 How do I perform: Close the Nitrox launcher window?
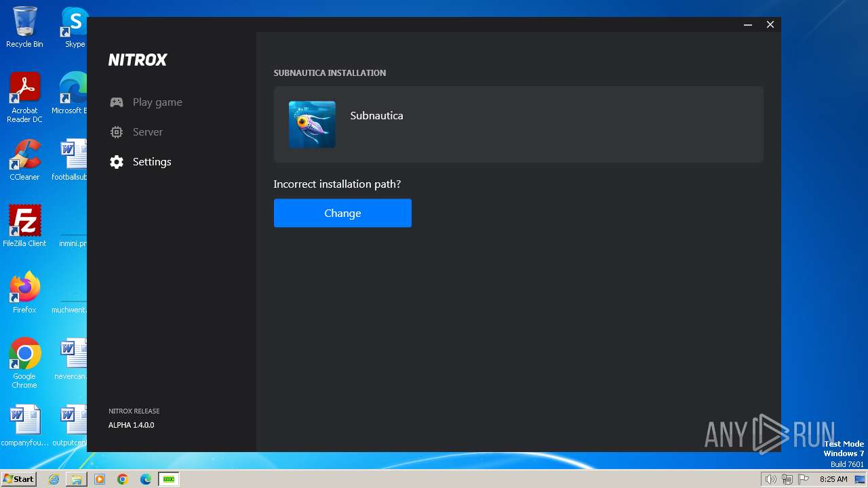click(770, 24)
